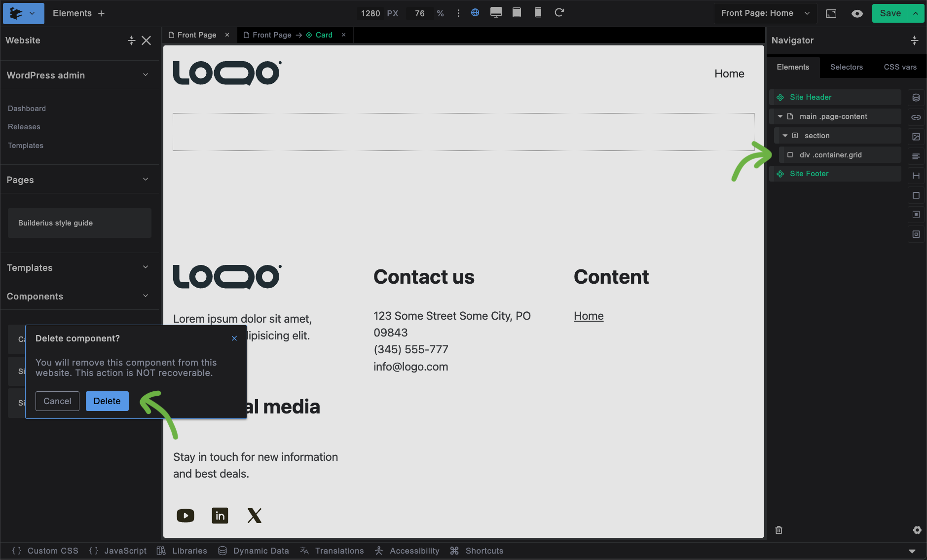Click the trash icon below the navigator
The image size is (927, 560).
coord(779,530)
